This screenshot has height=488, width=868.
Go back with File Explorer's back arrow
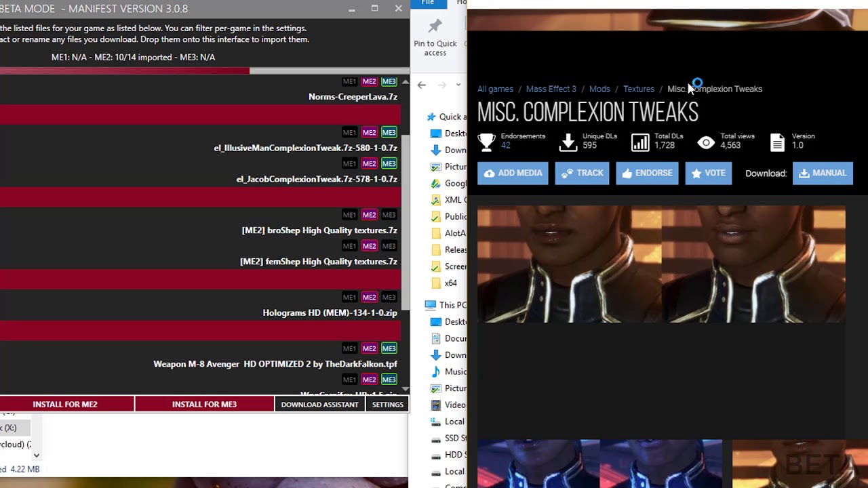(422, 85)
